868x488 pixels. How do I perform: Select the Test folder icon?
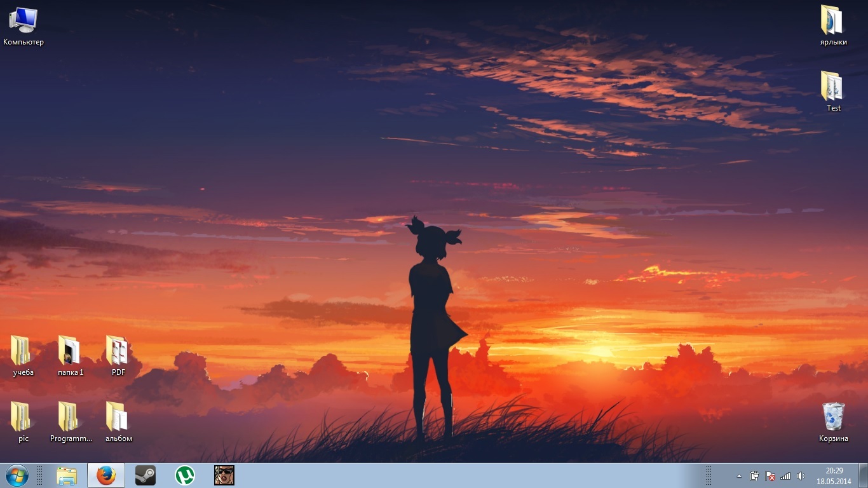click(833, 92)
